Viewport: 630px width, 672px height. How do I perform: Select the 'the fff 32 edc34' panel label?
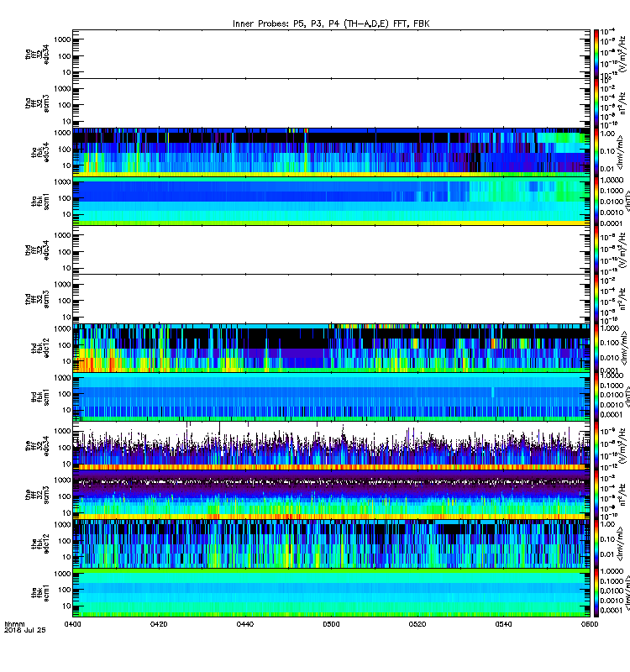37,446
